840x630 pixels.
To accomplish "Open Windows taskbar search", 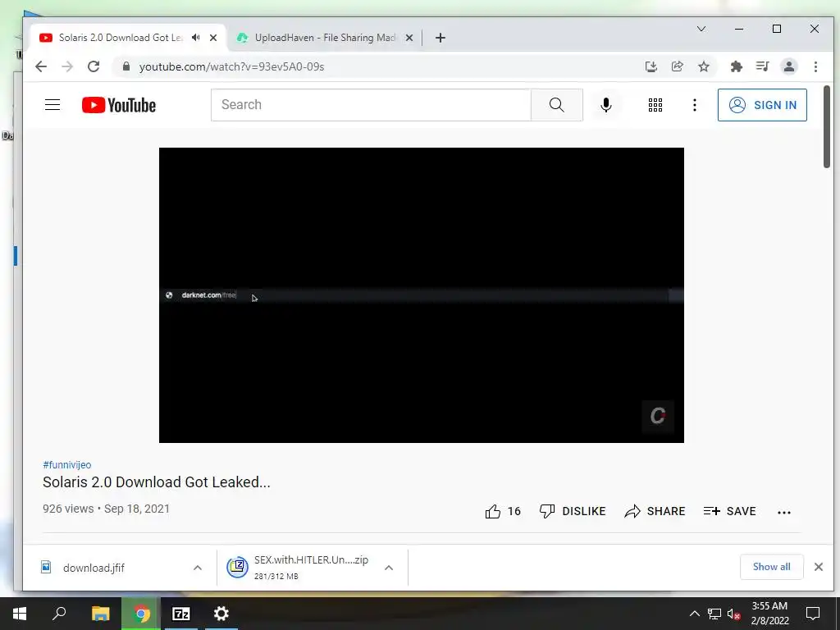I will pos(59,614).
